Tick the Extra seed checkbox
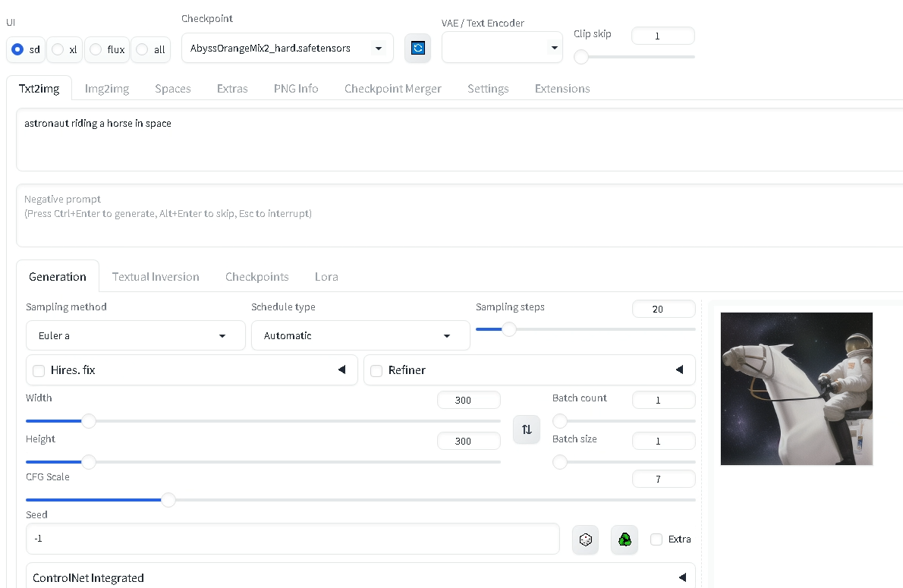This screenshot has width=903, height=588. [656, 539]
